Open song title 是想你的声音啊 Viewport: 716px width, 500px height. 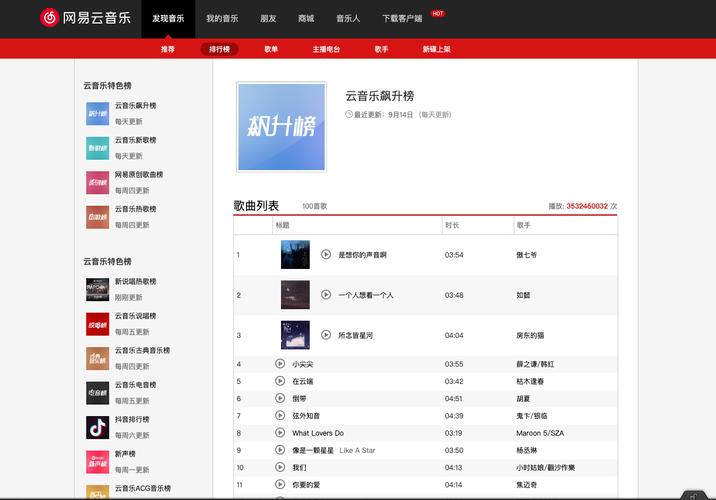click(362, 255)
